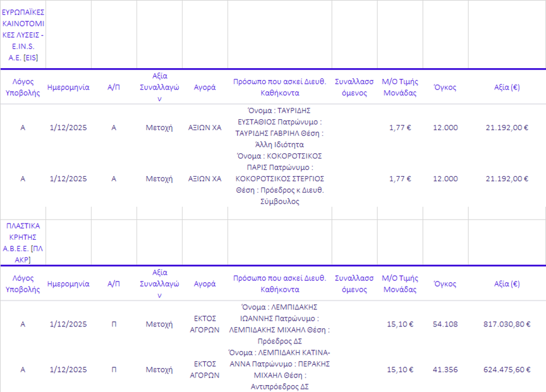The height and width of the screenshot is (392, 546).
Task: Click Συναλλασσόμενος header in ΠΛΑΣΤΙΚΑ ΚΡΗΤΗΣ table
Action: (354, 284)
